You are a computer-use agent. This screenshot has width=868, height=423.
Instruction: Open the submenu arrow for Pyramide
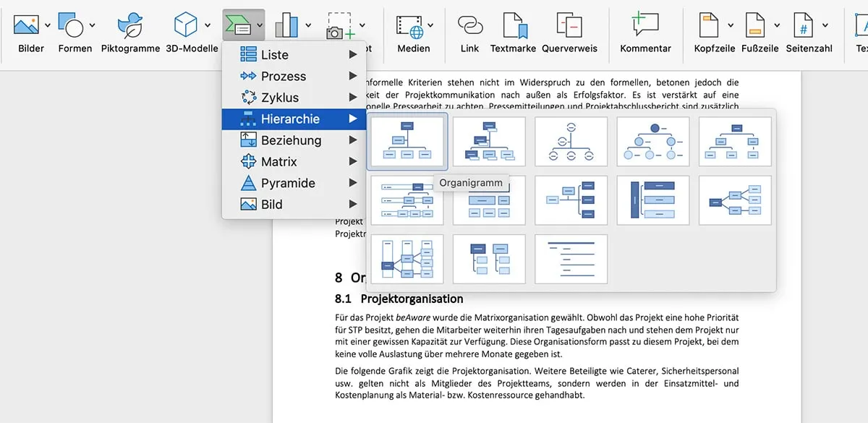(x=354, y=183)
